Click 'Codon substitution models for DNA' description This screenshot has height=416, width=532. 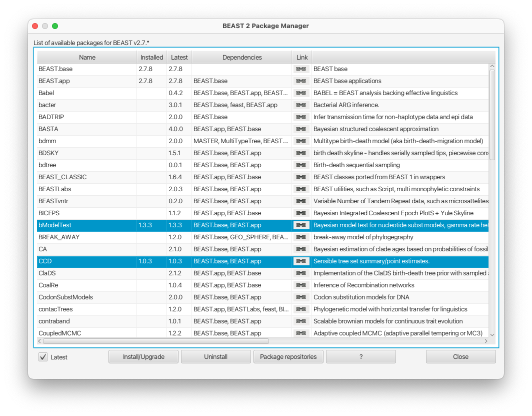(x=361, y=297)
